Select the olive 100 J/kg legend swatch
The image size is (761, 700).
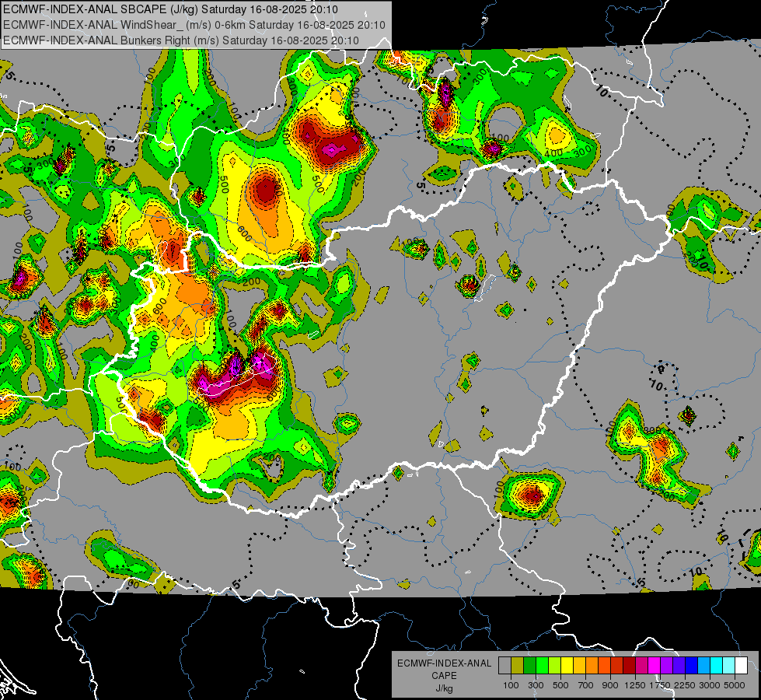(518, 666)
